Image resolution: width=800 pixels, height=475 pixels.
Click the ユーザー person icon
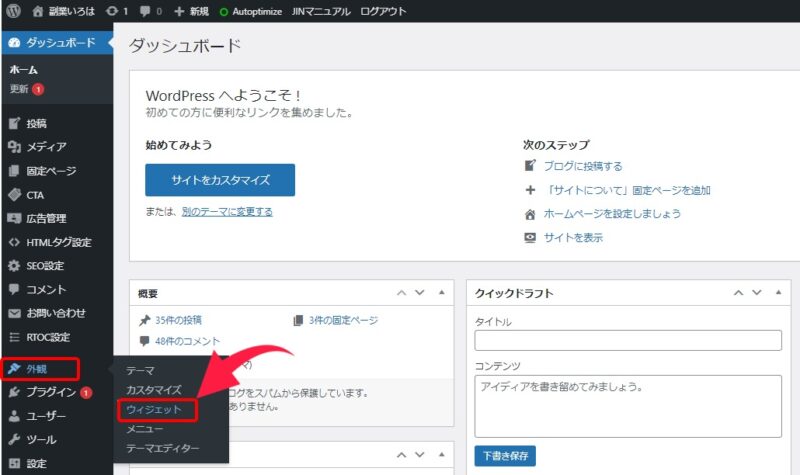click(x=14, y=416)
